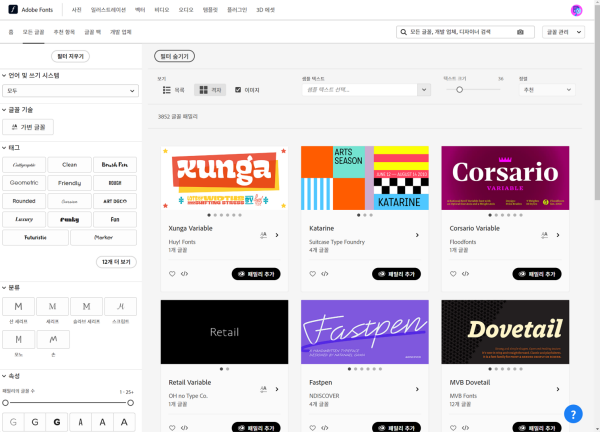Select the regular weight G icon
600x432 pixels.
(35, 422)
